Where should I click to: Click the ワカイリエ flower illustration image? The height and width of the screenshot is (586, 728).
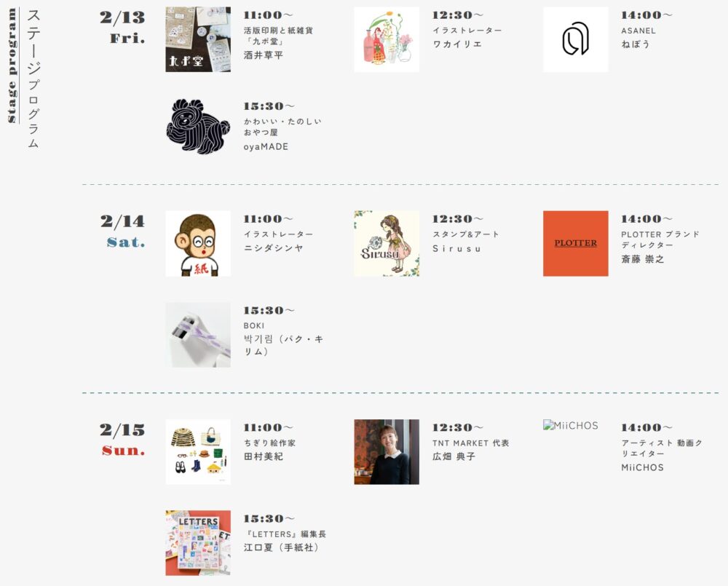tap(387, 39)
